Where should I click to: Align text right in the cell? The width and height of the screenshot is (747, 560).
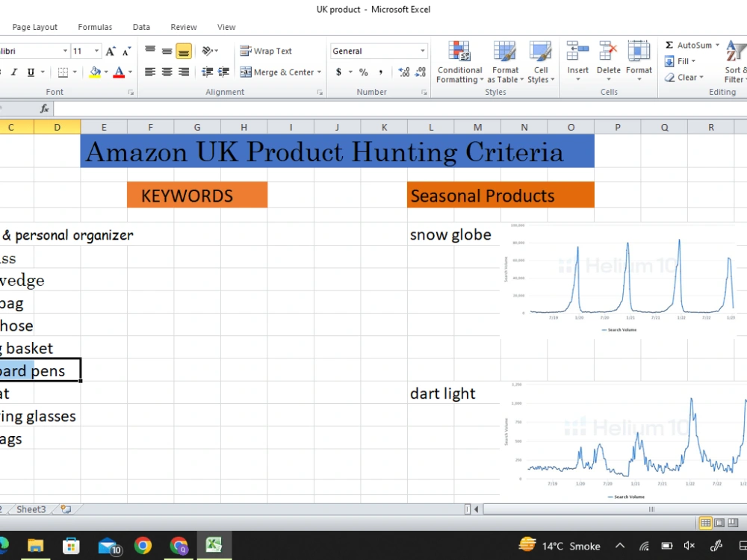point(184,72)
